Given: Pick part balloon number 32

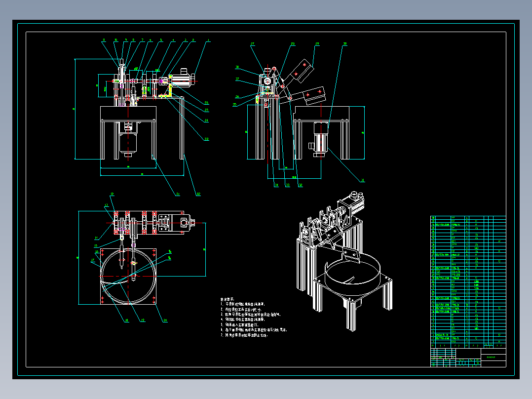Looking at the screenshot, I should tap(300, 185).
